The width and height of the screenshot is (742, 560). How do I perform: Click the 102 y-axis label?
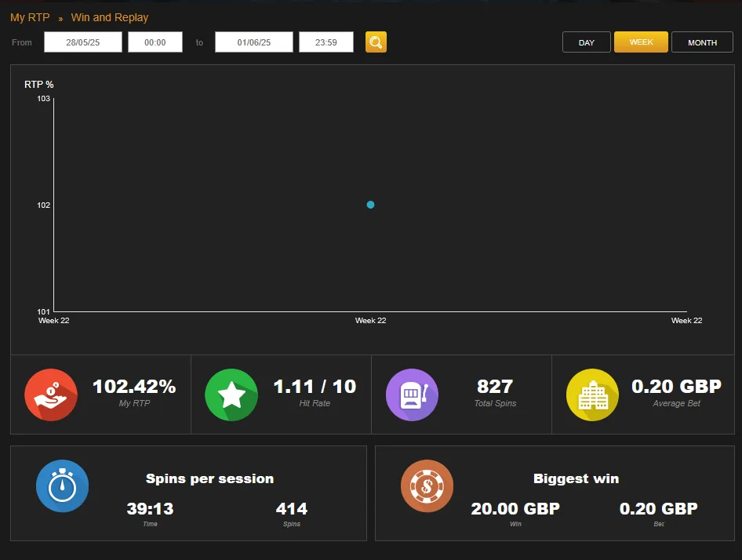[x=44, y=205]
